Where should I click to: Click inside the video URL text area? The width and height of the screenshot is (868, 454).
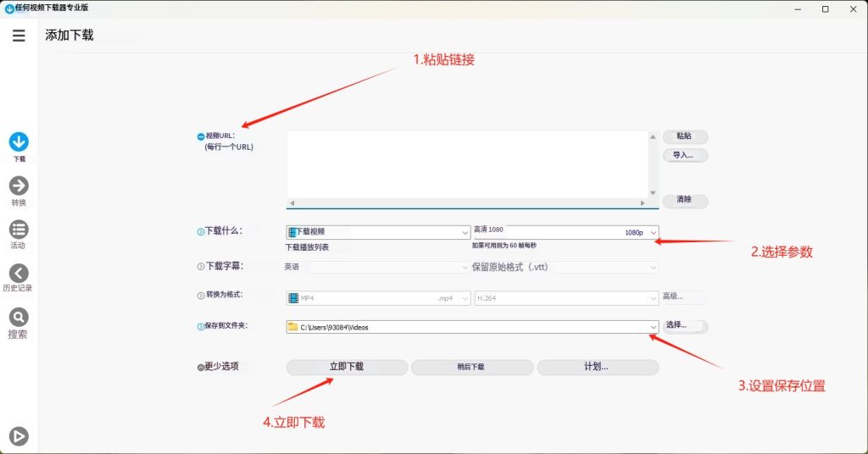pyautogui.click(x=467, y=165)
